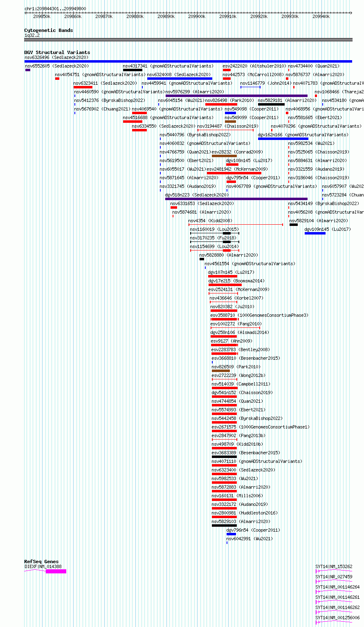Click esv2481942 (McKernan2009) label
This screenshot has width=364, height=627.
point(237,169)
